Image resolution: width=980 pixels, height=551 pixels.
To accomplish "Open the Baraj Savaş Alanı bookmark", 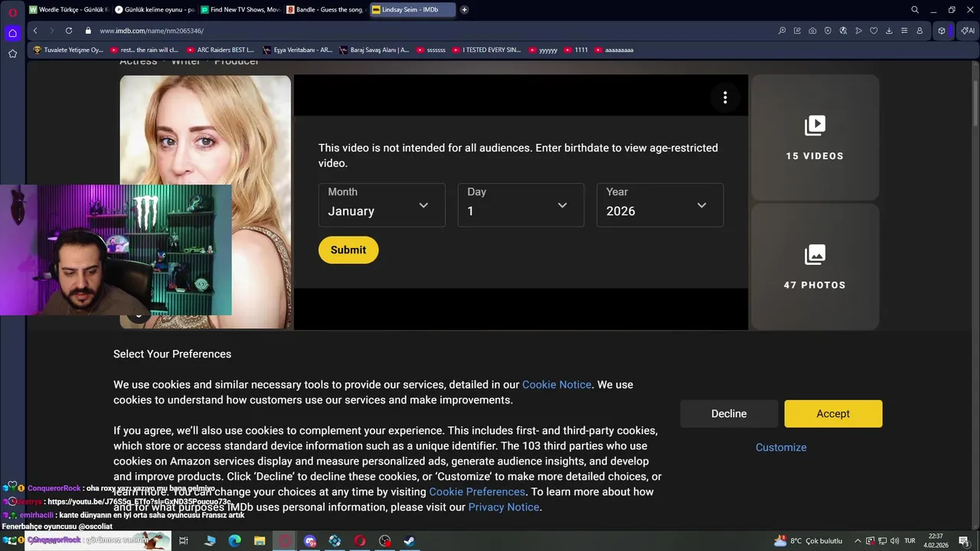I will pos(374,50).
